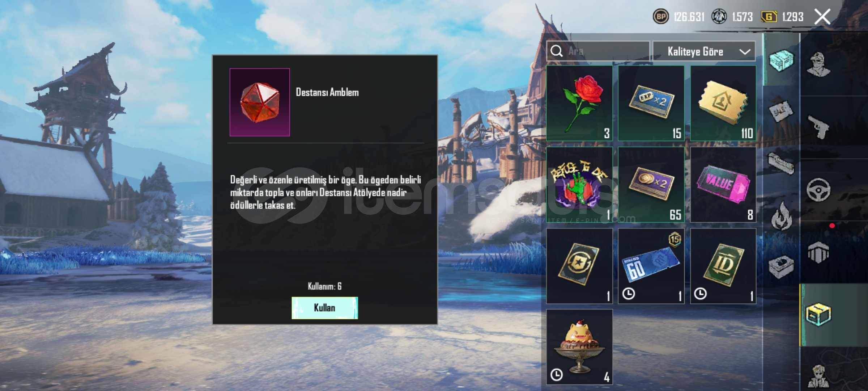Click the Kullan button

(325, 308)
